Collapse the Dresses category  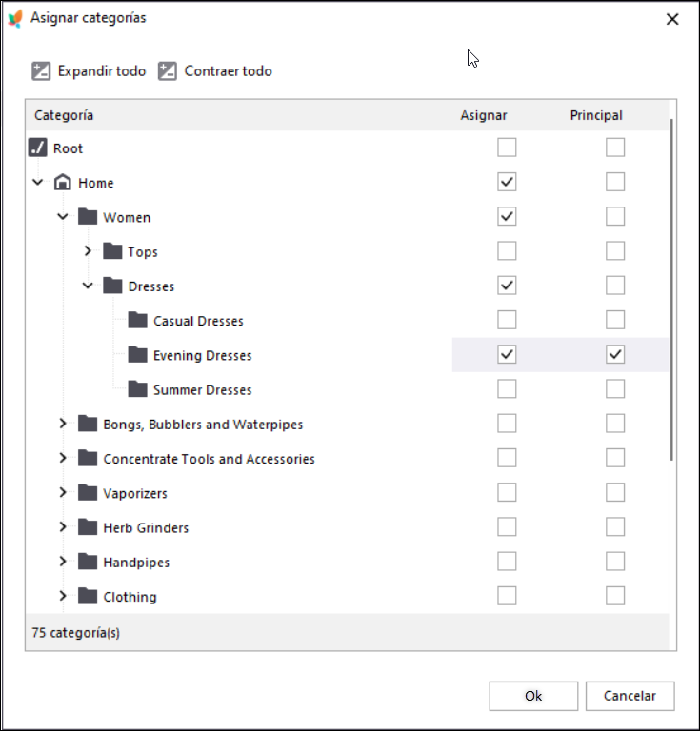pos(88,286)
